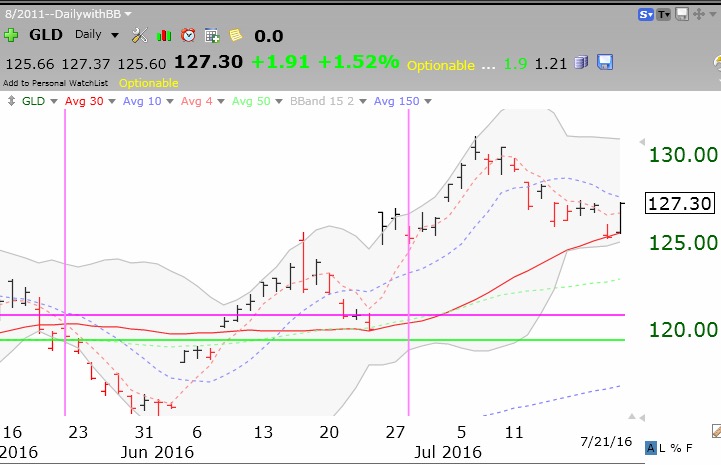Click the partly hidden gold icon at right edge

(x=717, y=63)
